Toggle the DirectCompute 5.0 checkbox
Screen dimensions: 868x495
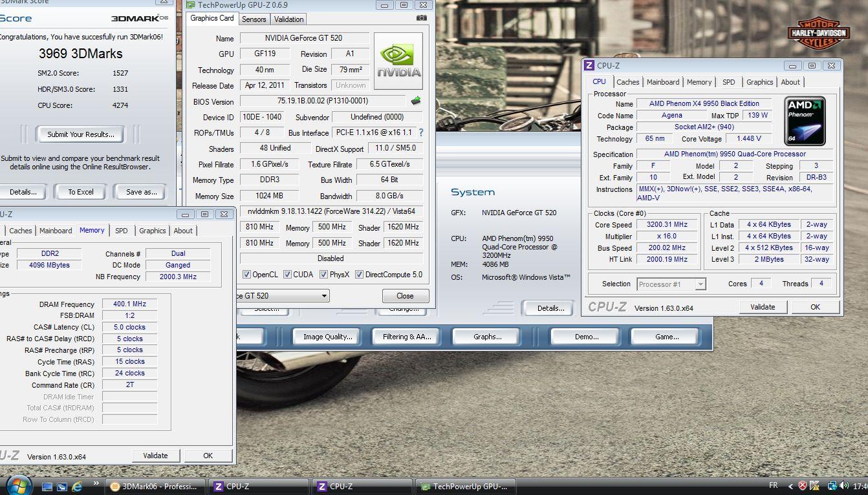(359, 275)
